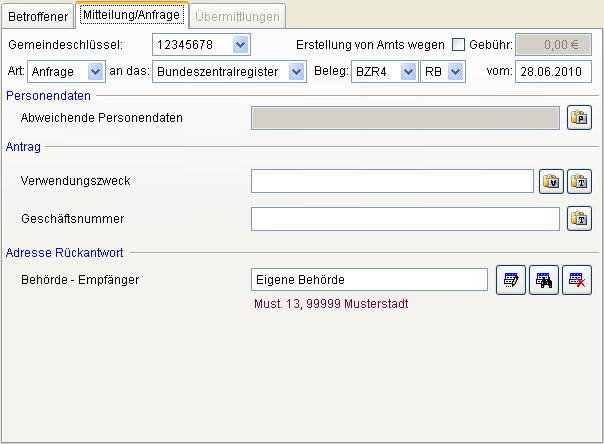
Task: Expand the Art dropdown showing Anfrage
Action: point(95,72)
